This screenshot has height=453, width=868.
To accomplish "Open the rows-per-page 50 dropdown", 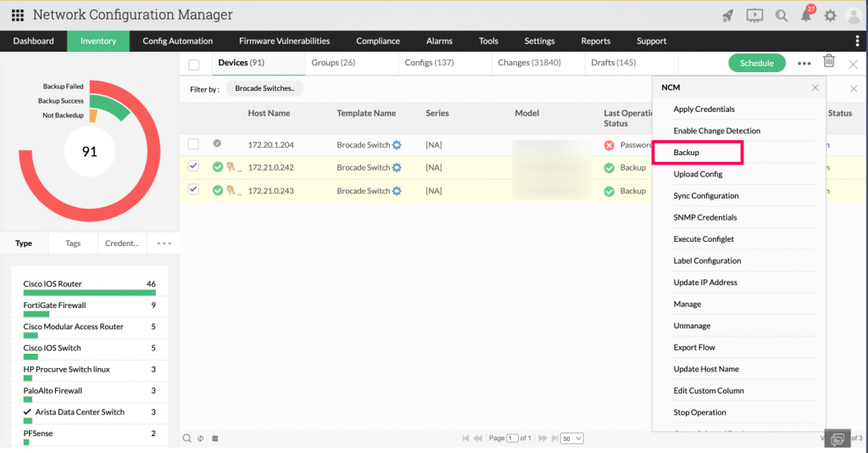I will (572, 439).
